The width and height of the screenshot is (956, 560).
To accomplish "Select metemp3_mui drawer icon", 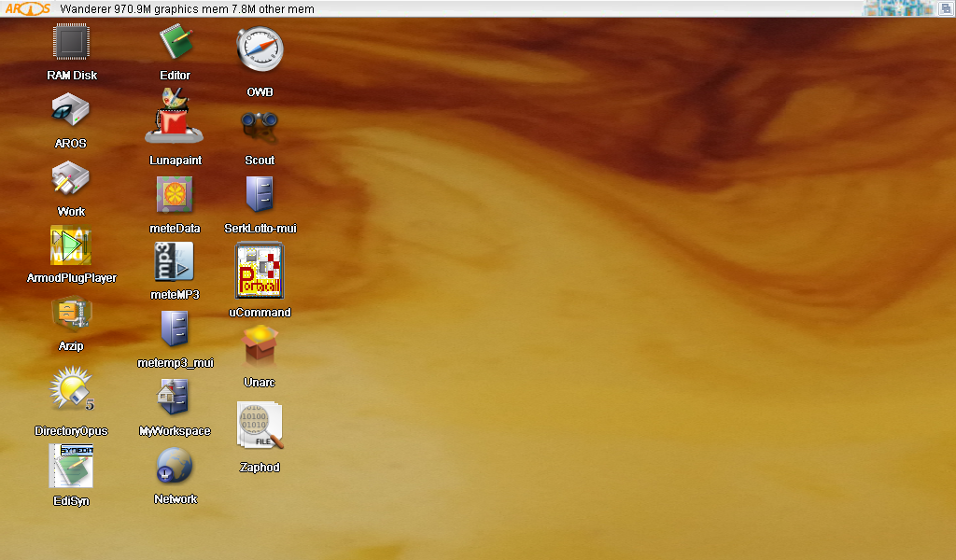I will [x=175, y=329].
